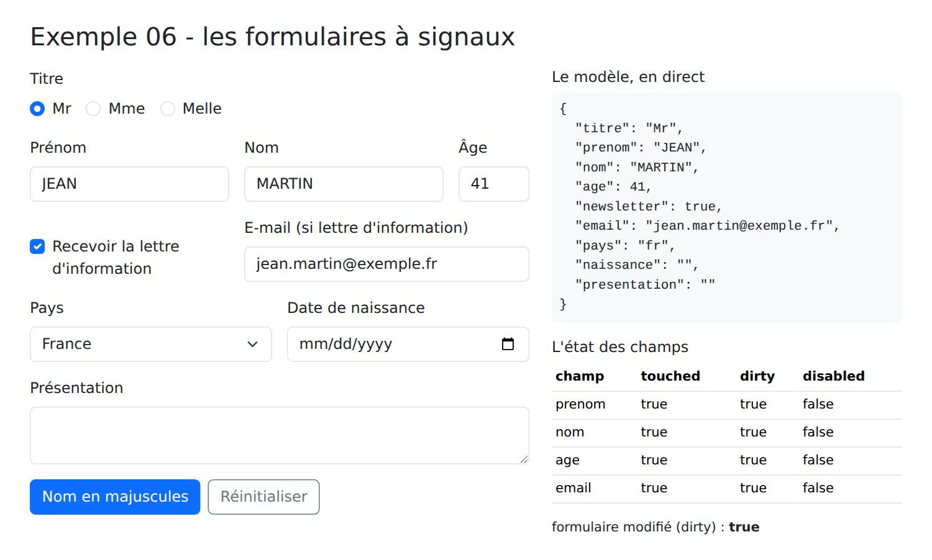Click the JSON line "titre": "Mr"
The width and height of the screenshot is (932, 560).
pyautogui.click(x=629, y=128)
